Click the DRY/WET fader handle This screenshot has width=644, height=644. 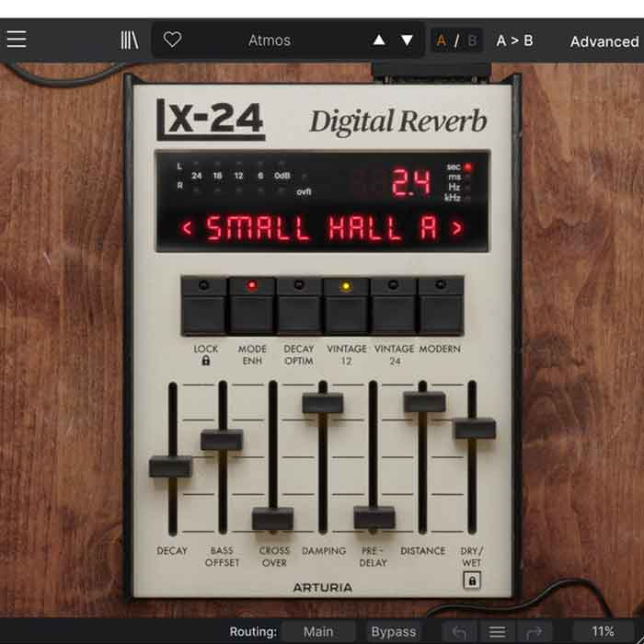click(475, 429)
